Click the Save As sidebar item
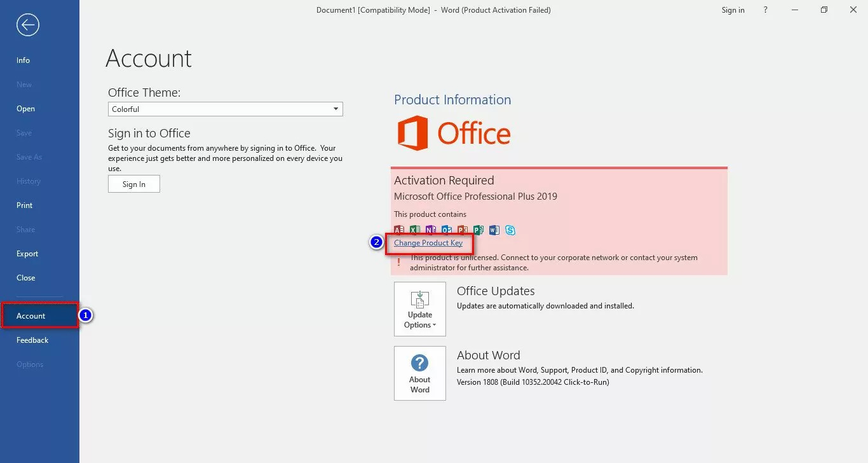Screen dimensions: 868x463 pos(39,157)
